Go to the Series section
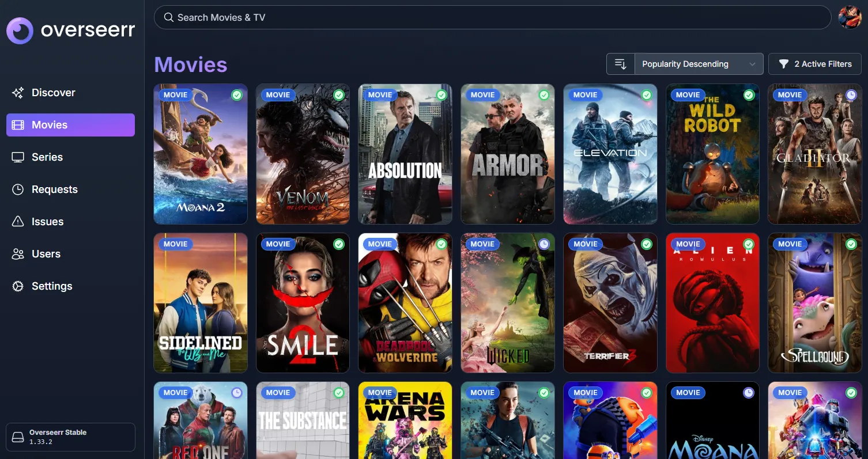This screenshot has height=459, width=868. click(47, 157)
